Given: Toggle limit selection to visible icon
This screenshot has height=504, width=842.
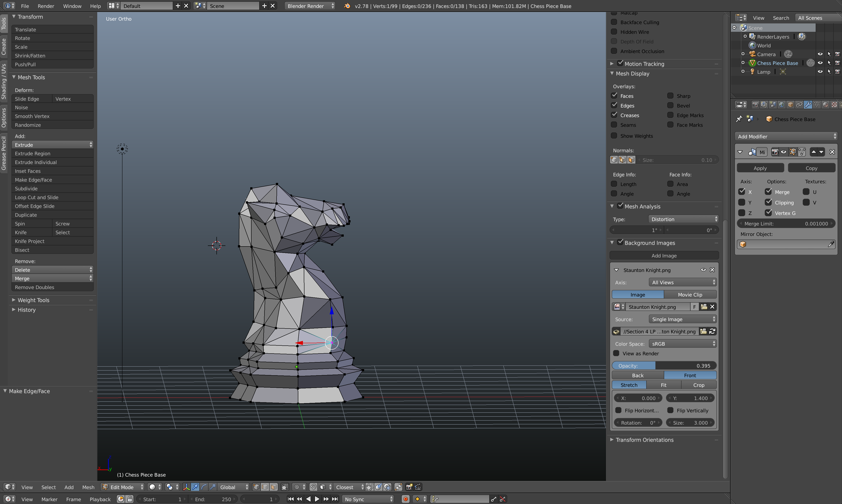Looking at the screenshot, I should pos(285,487).
